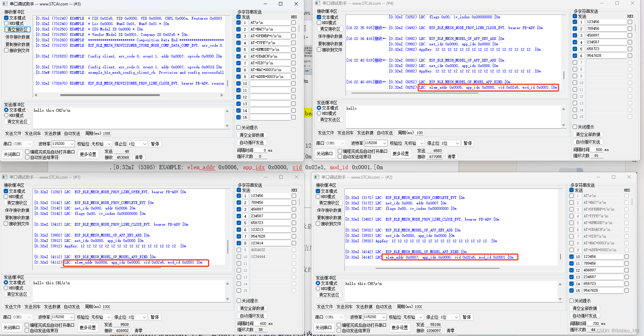Click the send area scroll-down arrow in window #1
644x336 pixels.
(228, 299)
